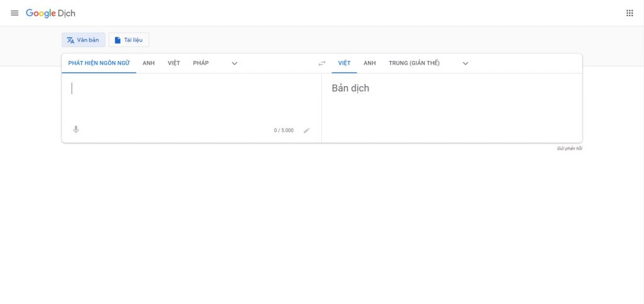
Task: Swap the source and target languages
Action: (322, 63)
